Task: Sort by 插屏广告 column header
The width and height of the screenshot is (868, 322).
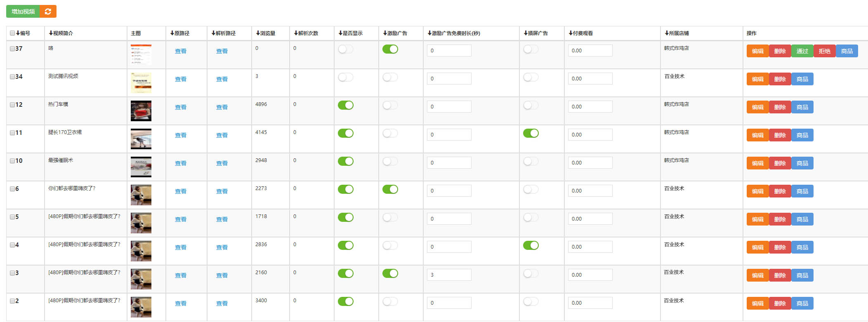Action: pos(535,33)
